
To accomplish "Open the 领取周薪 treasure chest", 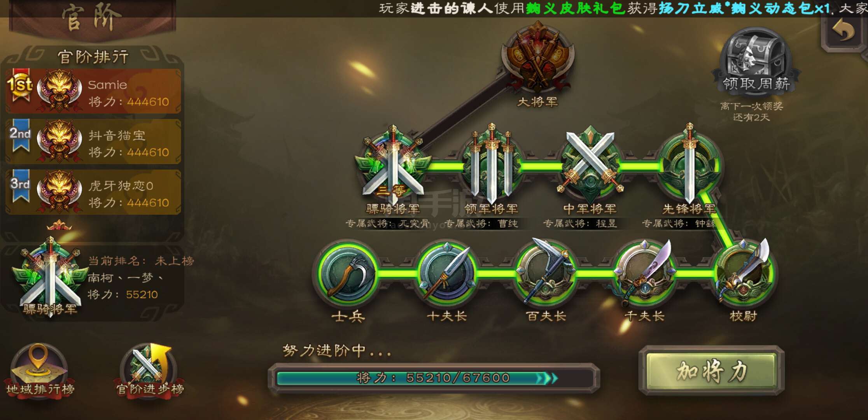I will tap(755, 60).
